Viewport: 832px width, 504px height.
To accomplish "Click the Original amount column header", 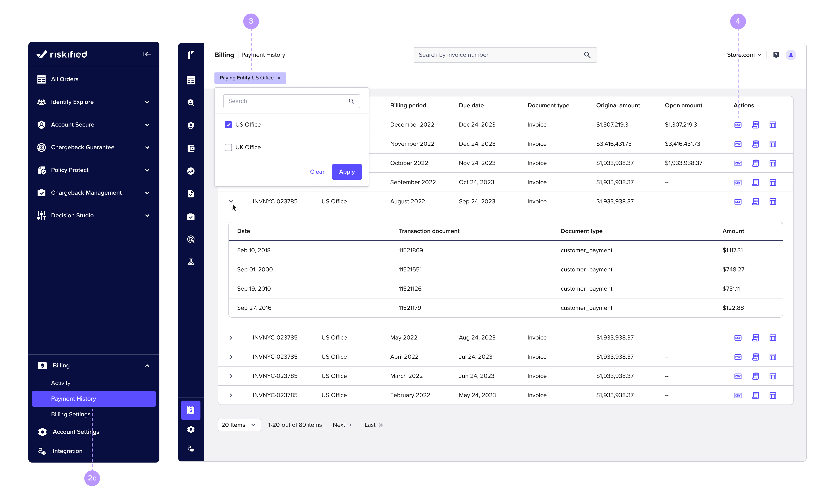I will (618, 105).
